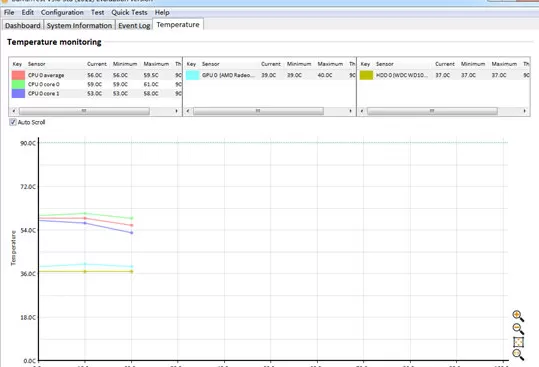539x367 pixels.
Task: Switch to the System Information tab
Action: pos(79,25)
